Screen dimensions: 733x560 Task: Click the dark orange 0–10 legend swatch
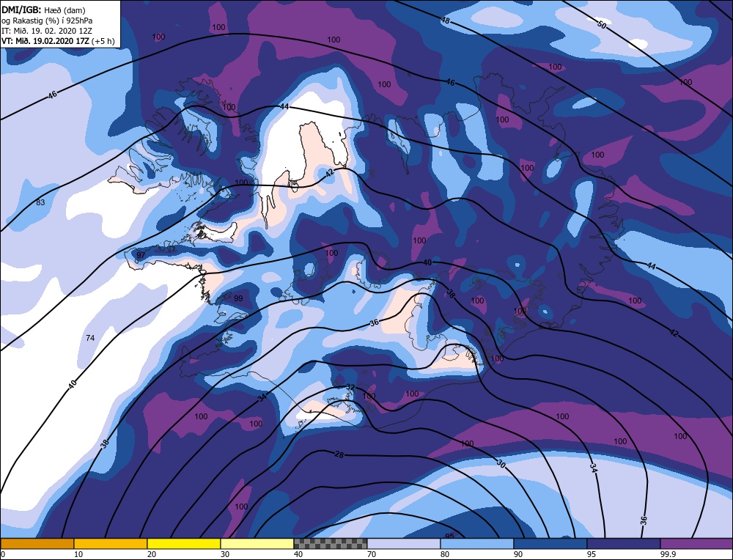[37, 543]
